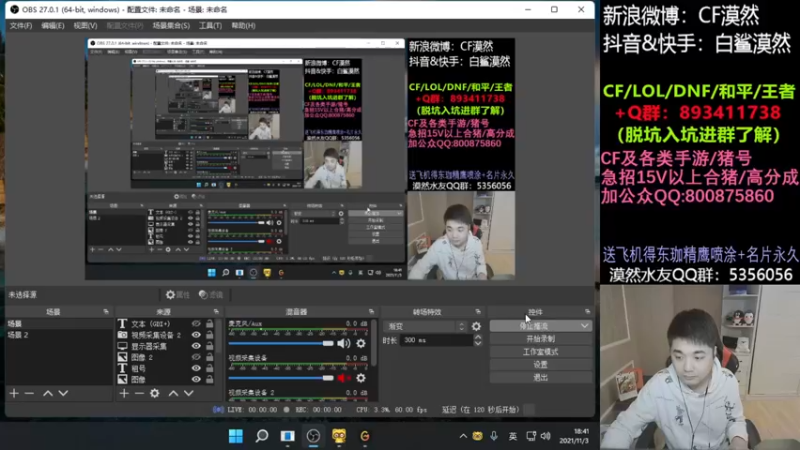This screenshot has height=450, width=800.
Task: Open the 工具(T) menu
Action: coord(210,26)
